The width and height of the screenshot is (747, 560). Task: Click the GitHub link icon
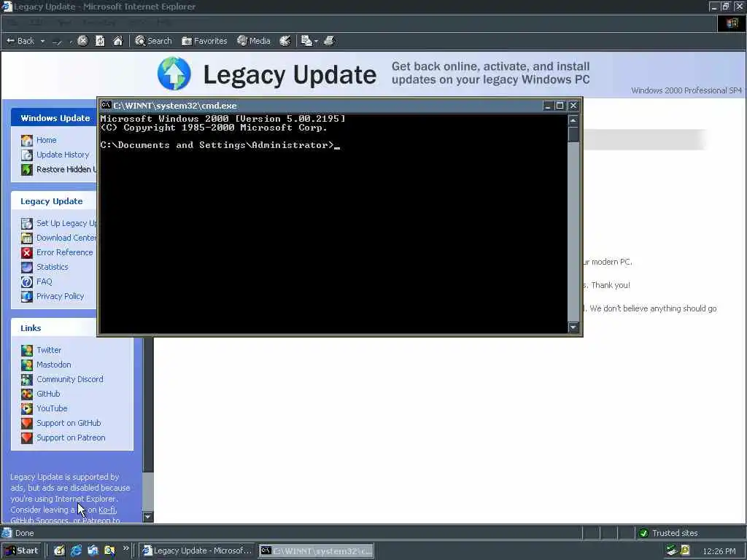coord(27,394)
